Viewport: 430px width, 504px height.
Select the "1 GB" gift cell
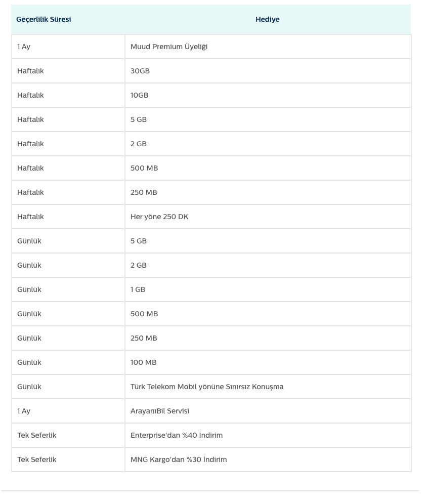138,289
